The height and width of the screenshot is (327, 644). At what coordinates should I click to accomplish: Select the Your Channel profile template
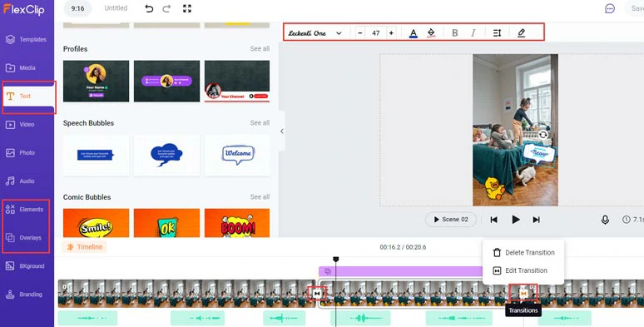[237, 81]
